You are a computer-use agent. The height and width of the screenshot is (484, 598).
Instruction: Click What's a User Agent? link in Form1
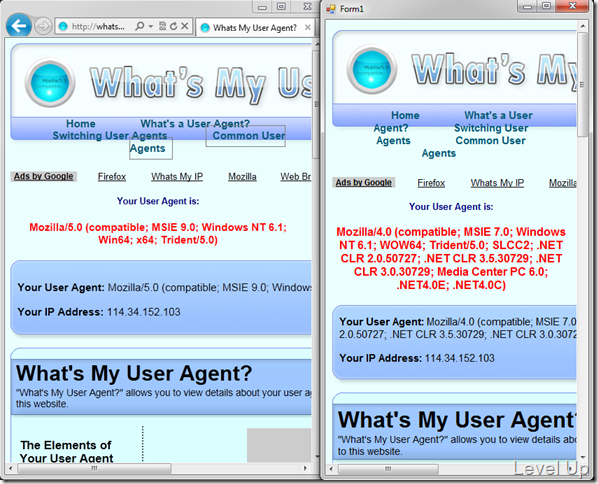coord(498,115)
